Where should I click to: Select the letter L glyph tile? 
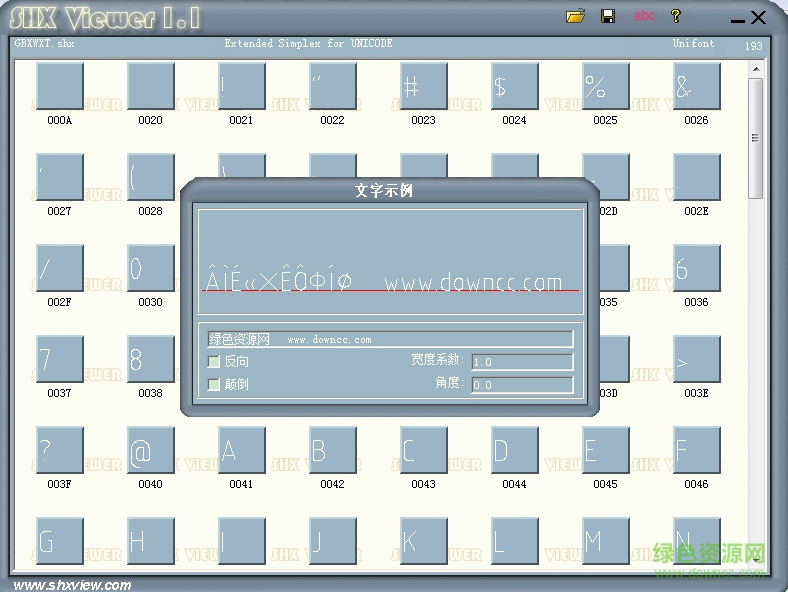tap(514, 541)
